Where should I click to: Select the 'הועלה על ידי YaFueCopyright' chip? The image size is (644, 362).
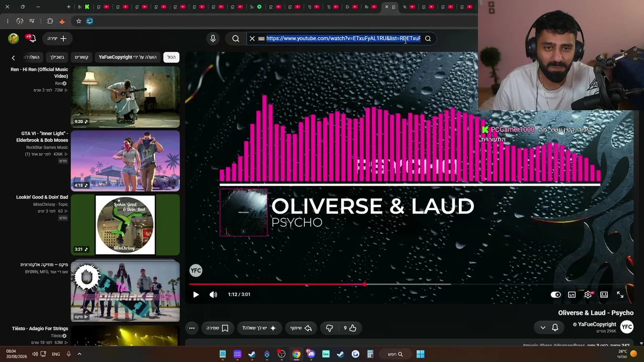click(128, 57)
